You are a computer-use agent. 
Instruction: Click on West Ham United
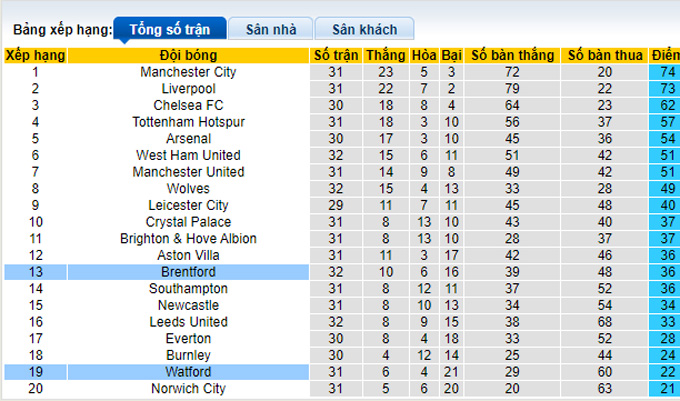[x=188, y=155]
